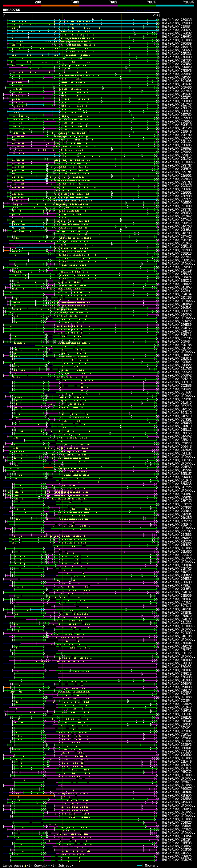This screenshot has width=197, height=868.
Task: Click the UniRef100_B9NAX9 label
Action: [x=177, y=67]
